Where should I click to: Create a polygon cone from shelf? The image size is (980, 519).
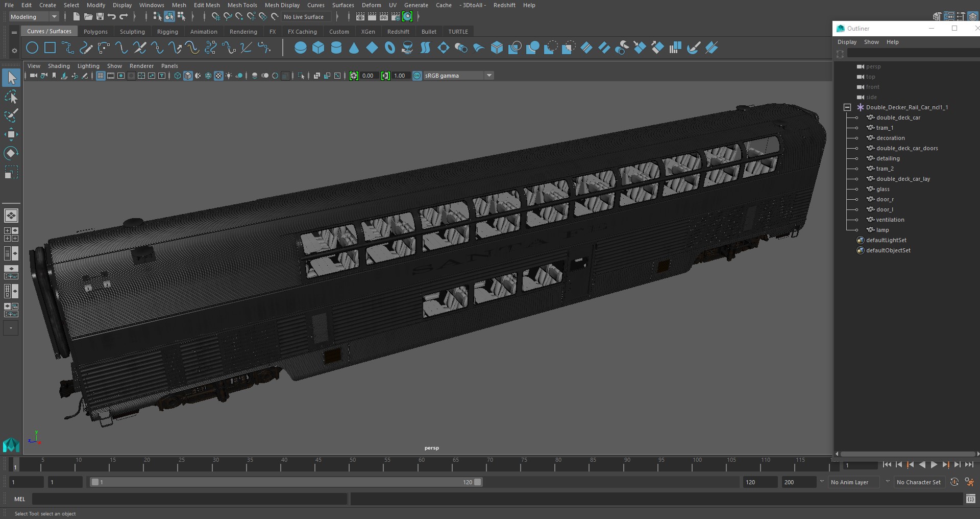354,48
